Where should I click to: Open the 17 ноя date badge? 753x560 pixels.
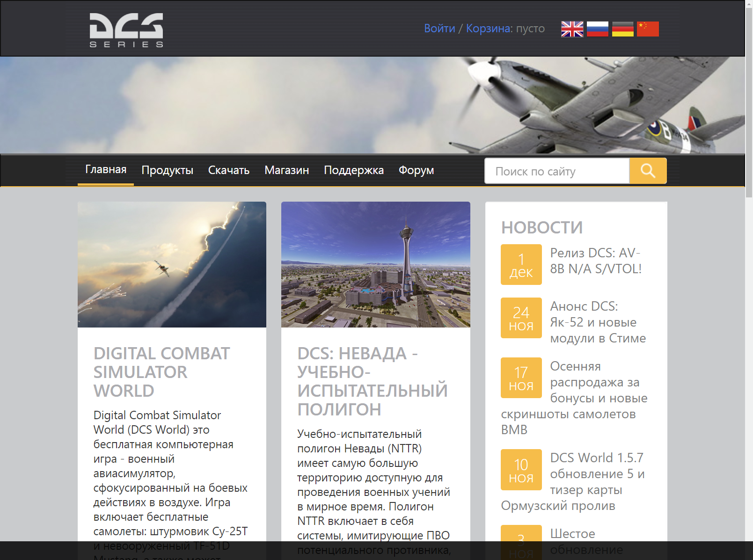pos(521,378)
